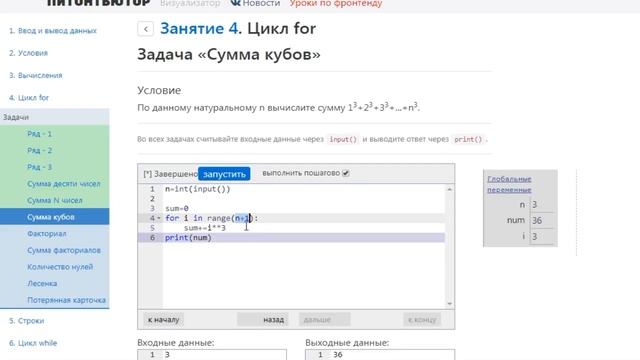Screen dimensions: 640x360
Task: Open lesson 1. Ввод и вывод данных
Action: click(x=53, y=31)
